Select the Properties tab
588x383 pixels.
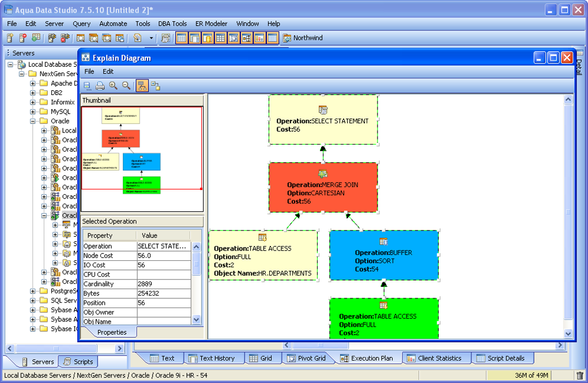point(112,332)
